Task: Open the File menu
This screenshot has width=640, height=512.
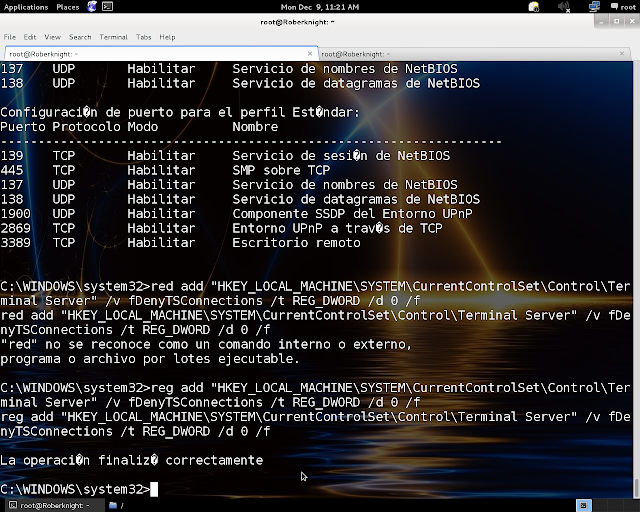Action: tap(10, 37)
